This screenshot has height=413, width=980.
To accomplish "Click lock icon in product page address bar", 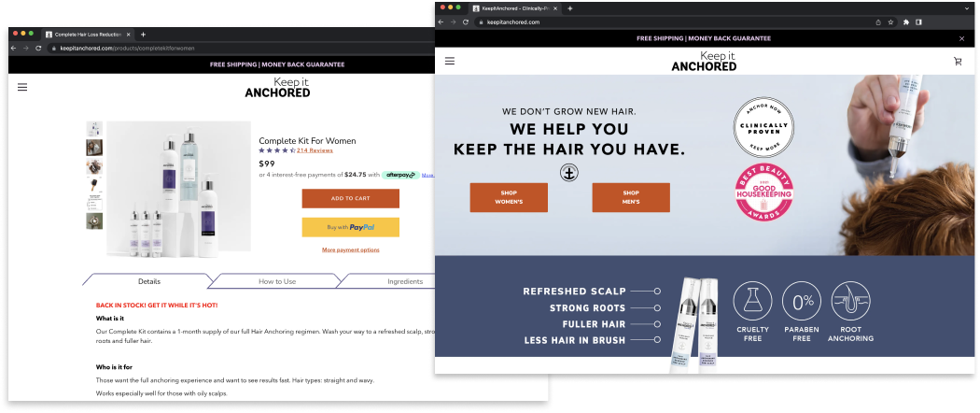I will (x=54, y=49).
